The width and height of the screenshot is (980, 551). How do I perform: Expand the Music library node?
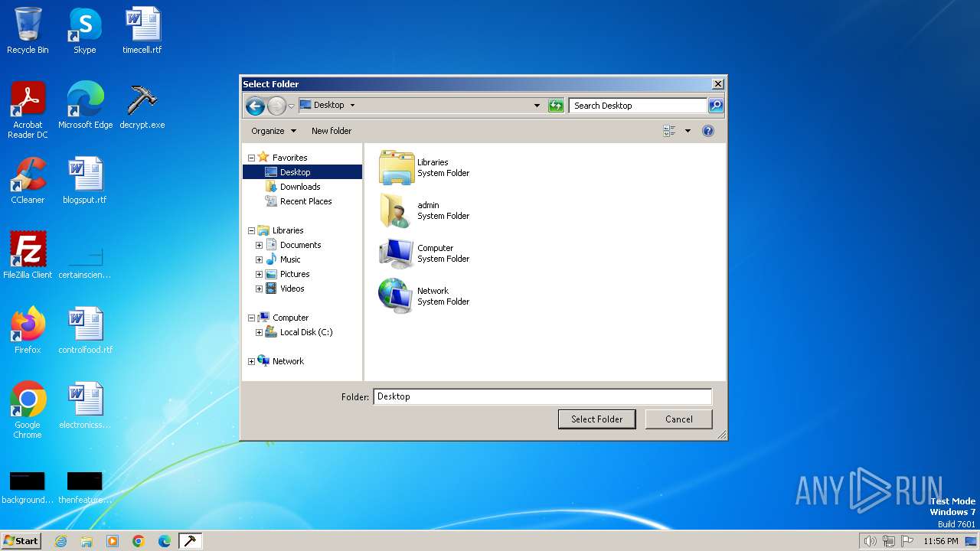coord(259,259)
